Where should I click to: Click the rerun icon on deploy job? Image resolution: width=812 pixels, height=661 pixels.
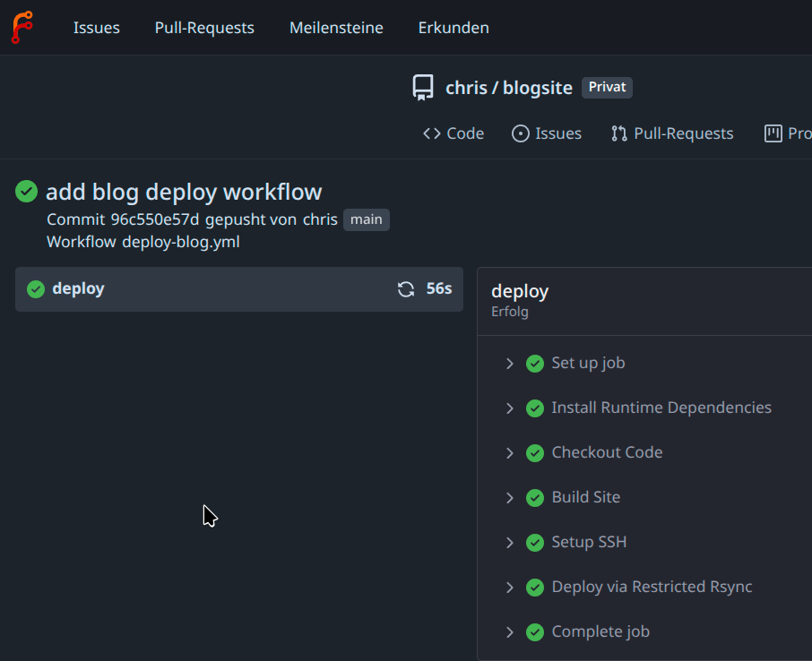pyautogui.click(x=406, y=289)
